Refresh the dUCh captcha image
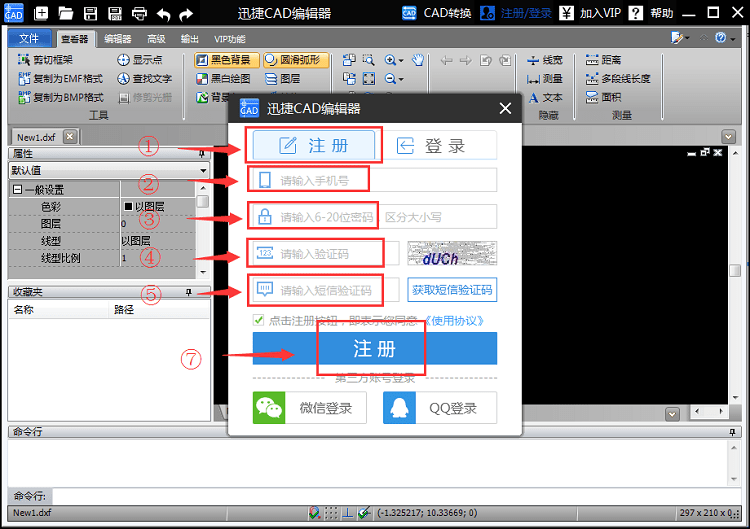750x529 pixels. pos(452,253)
